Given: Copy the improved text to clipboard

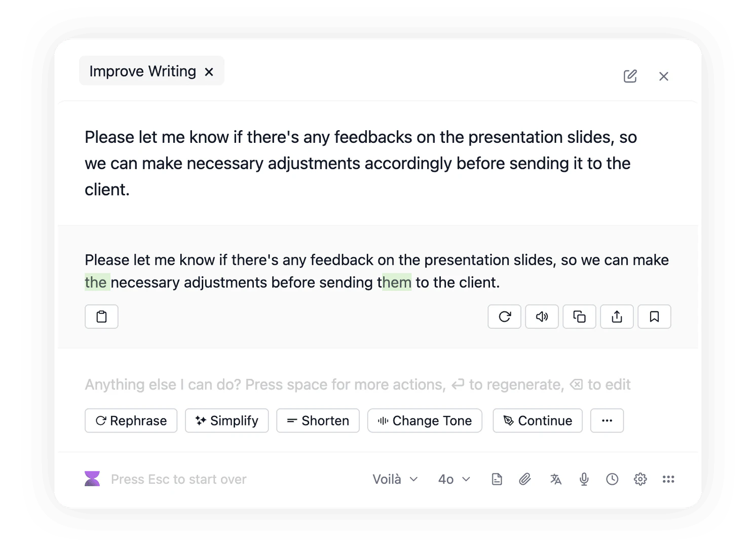Looking at the screenshot, I should point(579,316).
